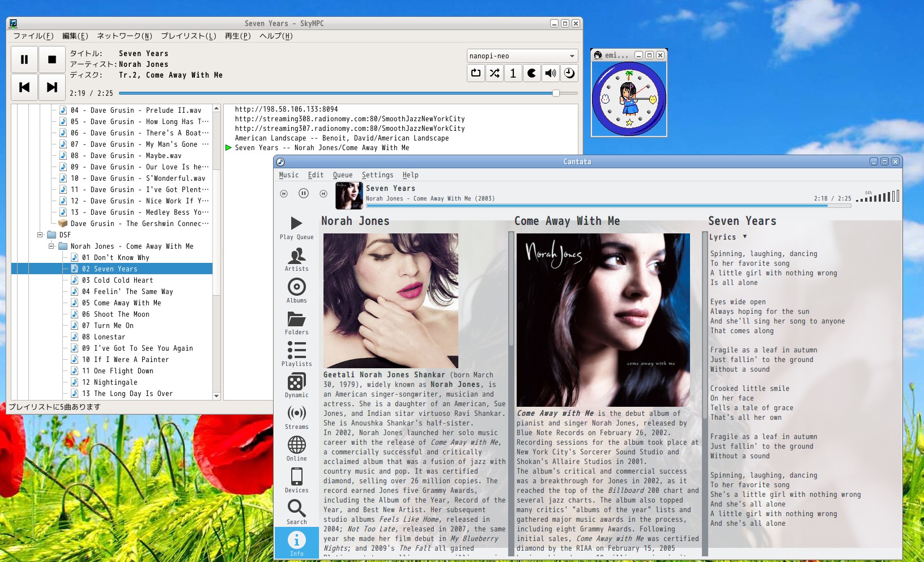Toggle repeat mode in SkyMPC
Screen dimensions: 924x562
pos(476,73)
